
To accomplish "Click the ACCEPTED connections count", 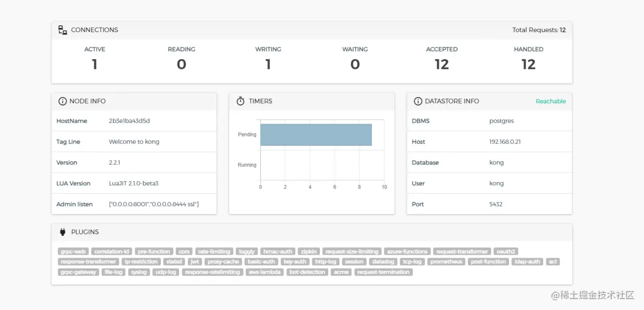I will click(x=441, y=64).
